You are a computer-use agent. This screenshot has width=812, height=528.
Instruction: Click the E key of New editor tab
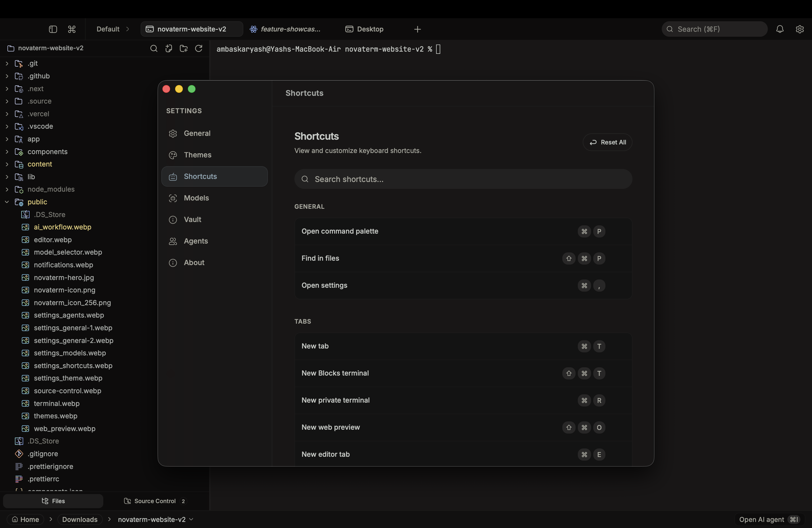pos(599,454)
